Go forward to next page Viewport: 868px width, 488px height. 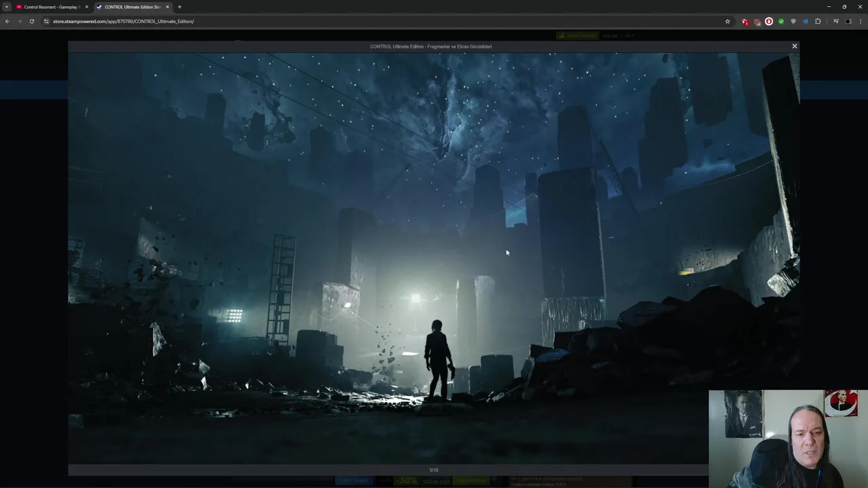[x=19, y=21]
